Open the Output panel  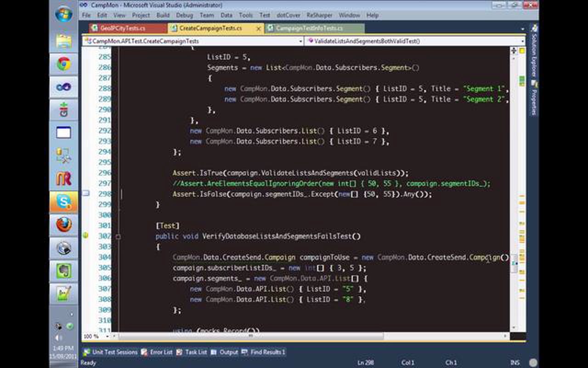click(225, 352)
